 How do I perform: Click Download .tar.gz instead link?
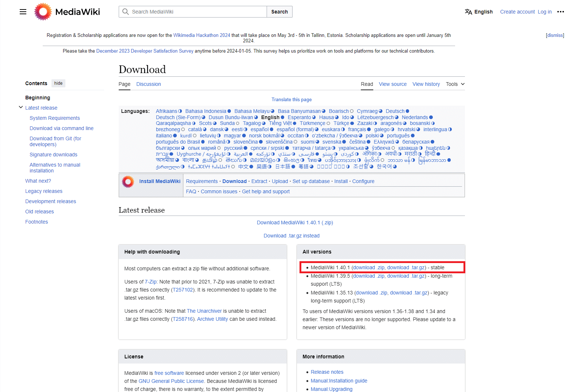(291, 236)
